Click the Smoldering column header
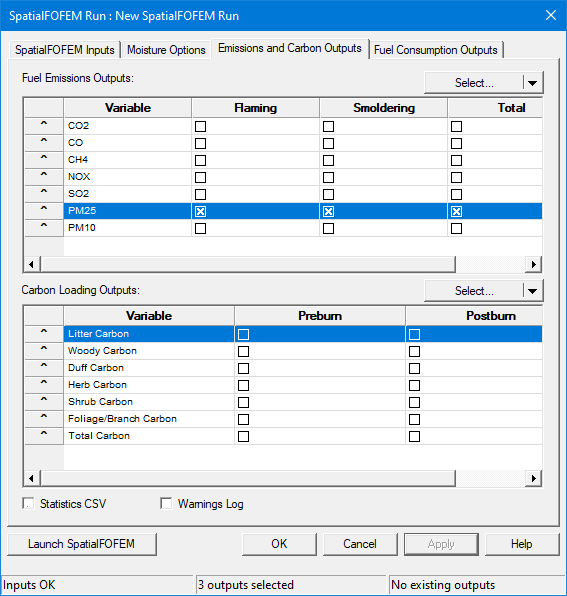 [384, 108]
